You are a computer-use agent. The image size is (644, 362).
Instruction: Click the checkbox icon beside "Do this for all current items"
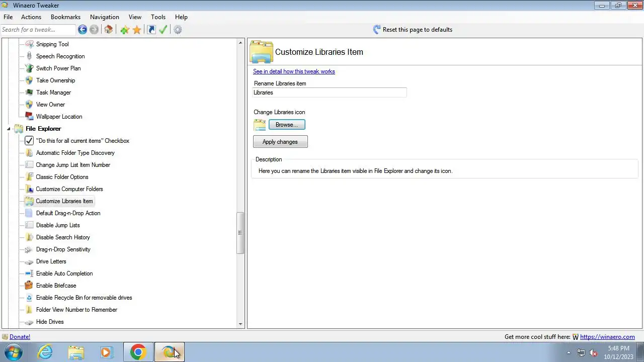click(x=29, y=141)
